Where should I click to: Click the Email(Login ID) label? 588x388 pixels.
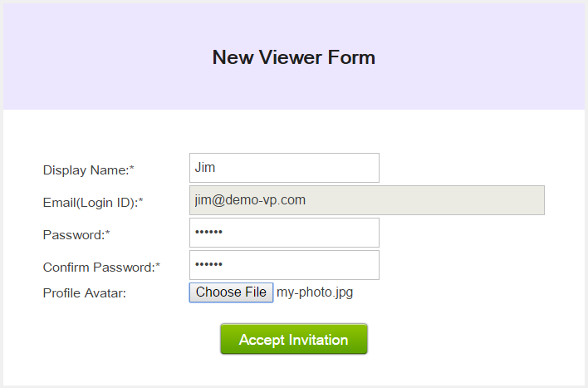pyautogui.click(x=90, y=203)
